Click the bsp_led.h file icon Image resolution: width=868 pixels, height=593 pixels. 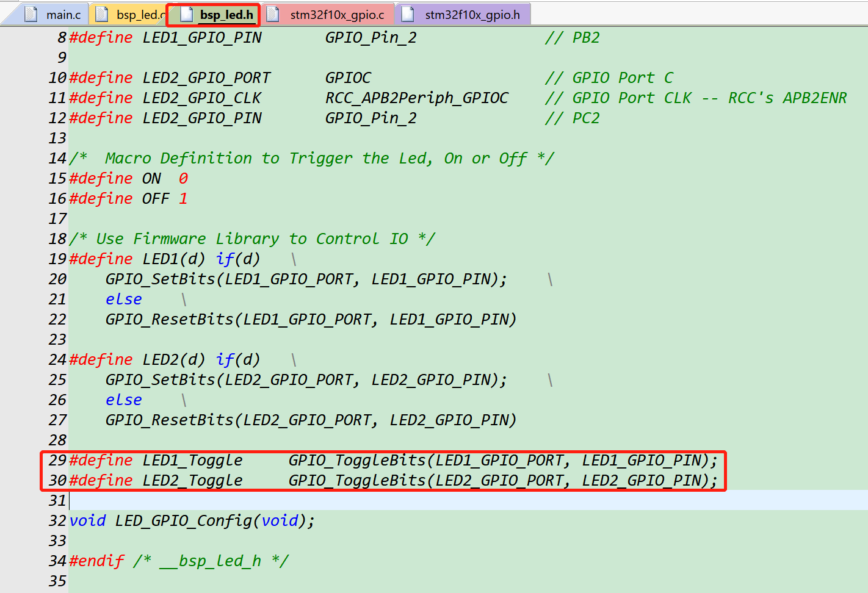click(x=187, y=14)
